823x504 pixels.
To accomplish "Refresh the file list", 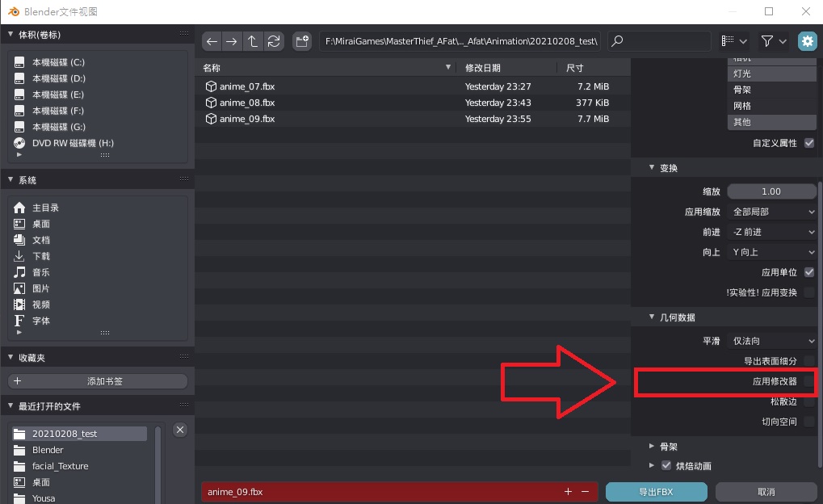I will [274, 41].
